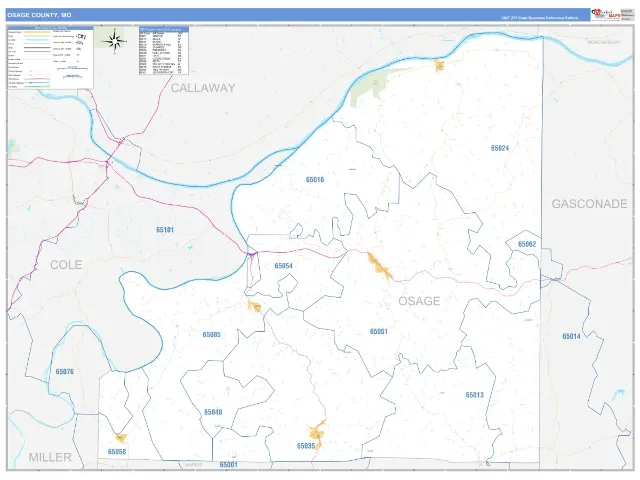
Task: Select the CALLAWAY county label
Action: pos(203,88)
